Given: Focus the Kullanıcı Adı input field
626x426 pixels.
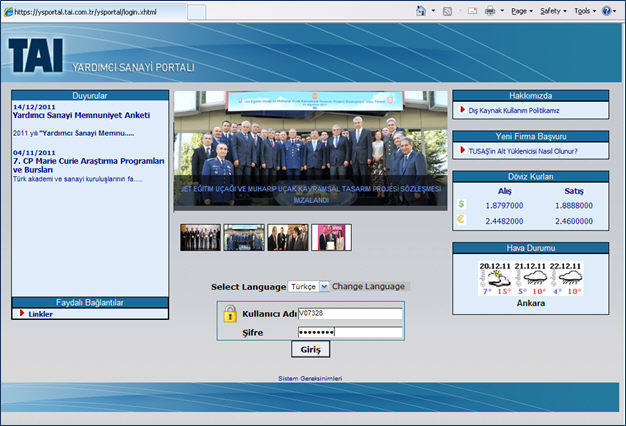Looking at the screenshot, I should pos(350,314).
